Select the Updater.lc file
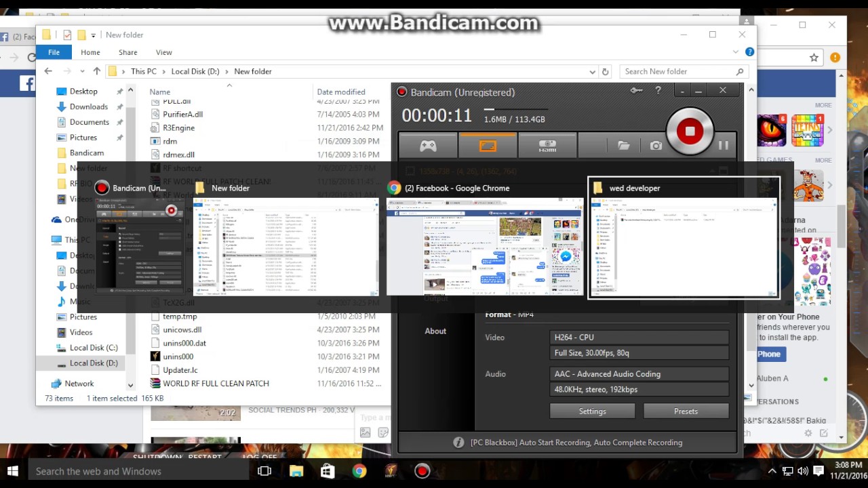The width and height of the screenshot is (868, 488). [180, 370]
